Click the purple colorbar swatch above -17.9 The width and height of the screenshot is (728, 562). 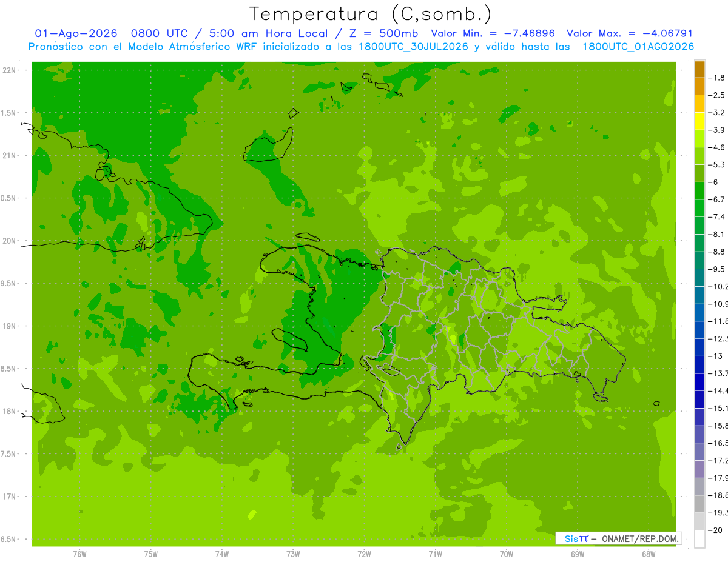[699, 469]
